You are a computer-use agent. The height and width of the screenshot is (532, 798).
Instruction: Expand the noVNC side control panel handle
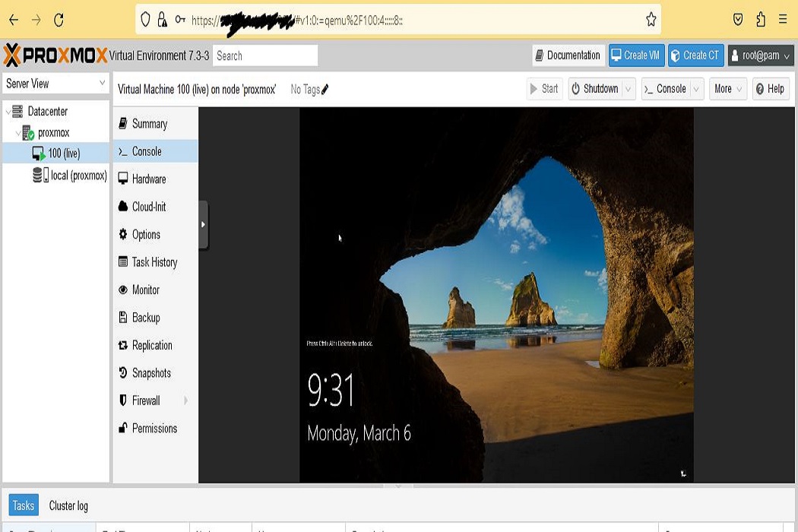(x=203, y=225)
